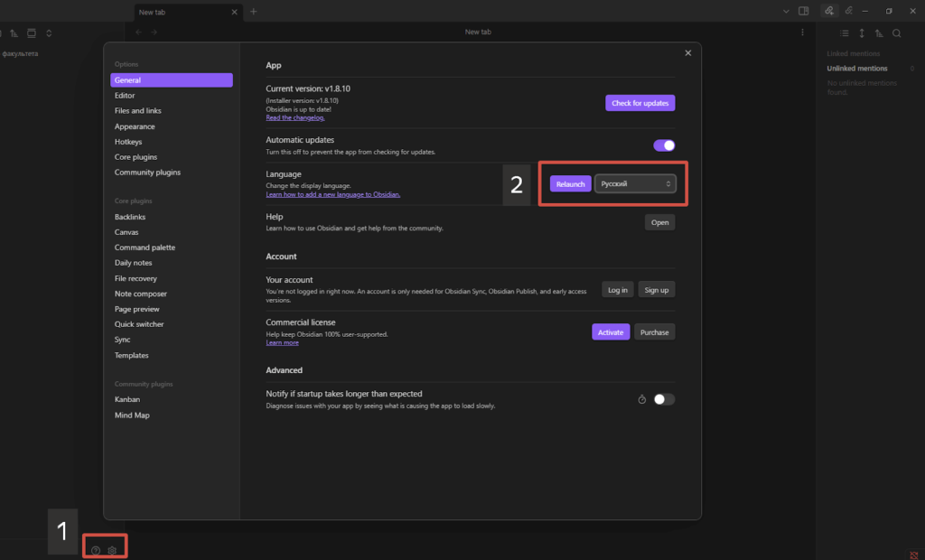Follow the Read the changelog link
The height and width of the screenshot is (560, 925).
click(x=295, y=117)
